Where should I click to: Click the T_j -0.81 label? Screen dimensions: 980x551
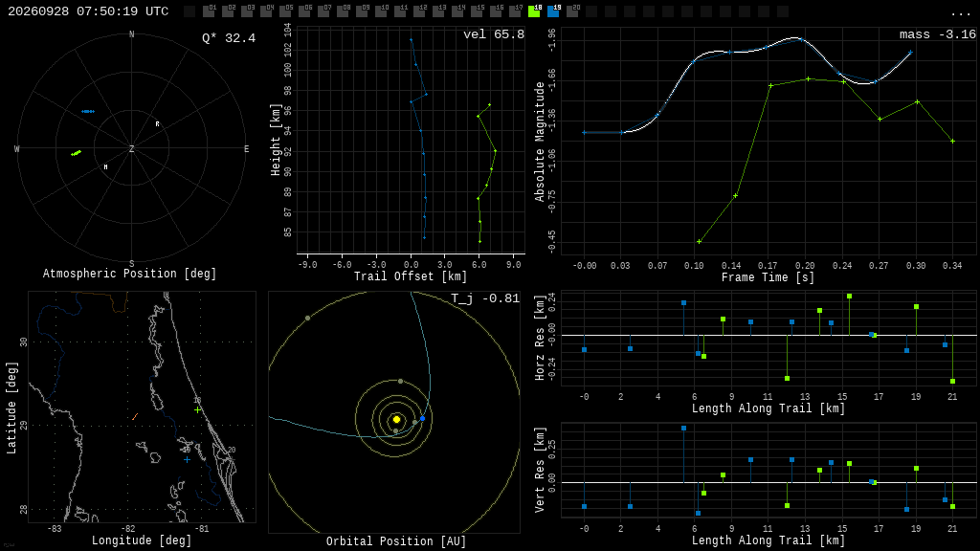485,298
